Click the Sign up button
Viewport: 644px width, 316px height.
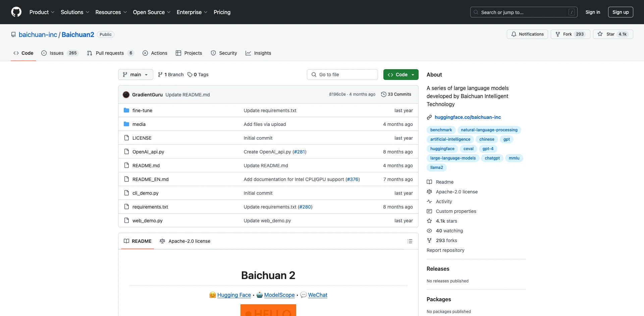coord(621,12)
